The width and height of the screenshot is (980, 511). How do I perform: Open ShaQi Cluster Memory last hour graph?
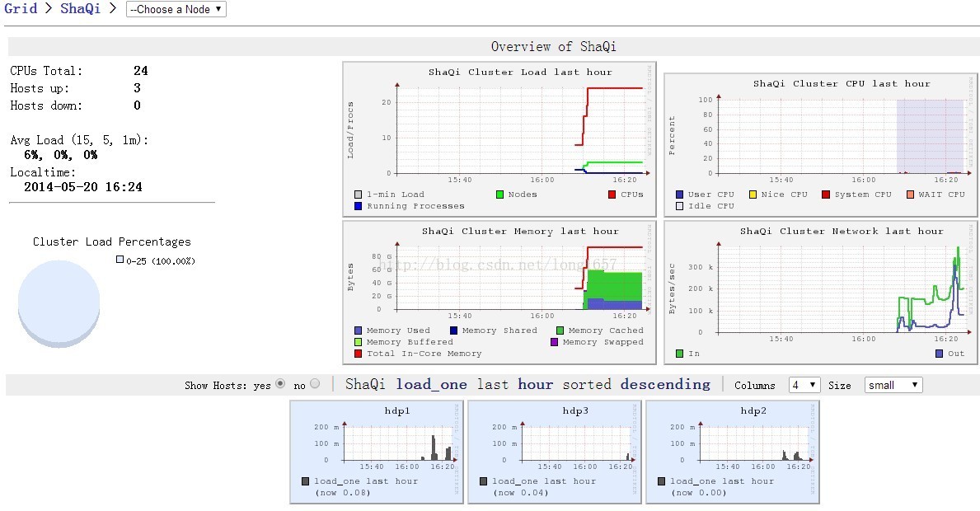coord(499,293)
